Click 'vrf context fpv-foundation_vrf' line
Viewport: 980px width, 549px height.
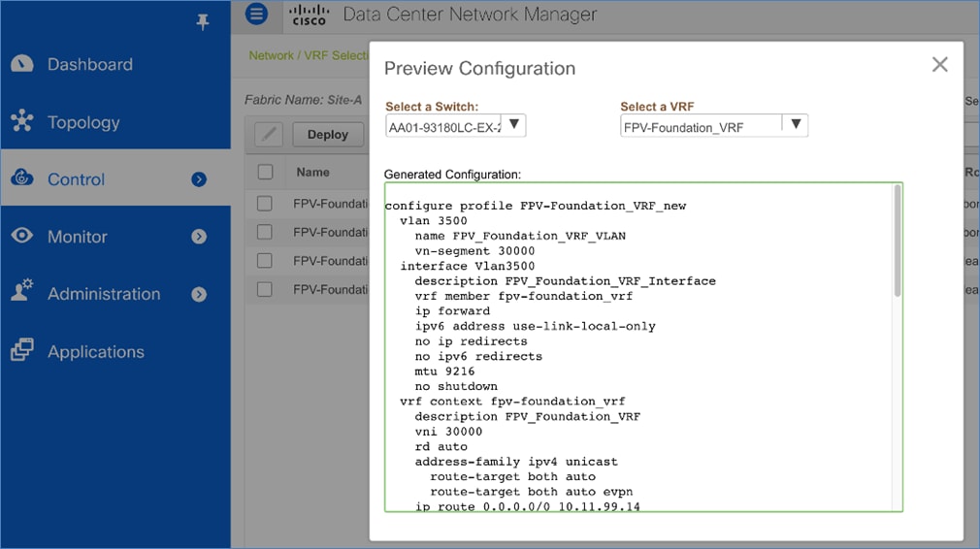click(x=512, y=401)
